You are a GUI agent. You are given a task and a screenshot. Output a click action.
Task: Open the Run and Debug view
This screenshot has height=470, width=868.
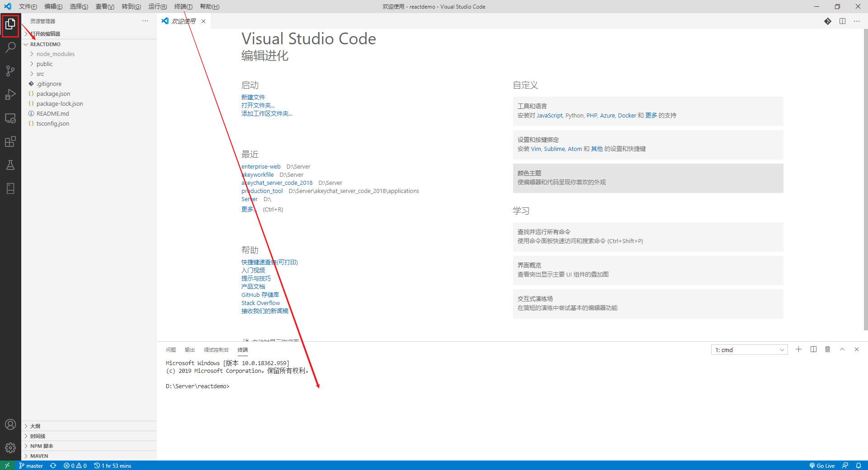point(10,94)
